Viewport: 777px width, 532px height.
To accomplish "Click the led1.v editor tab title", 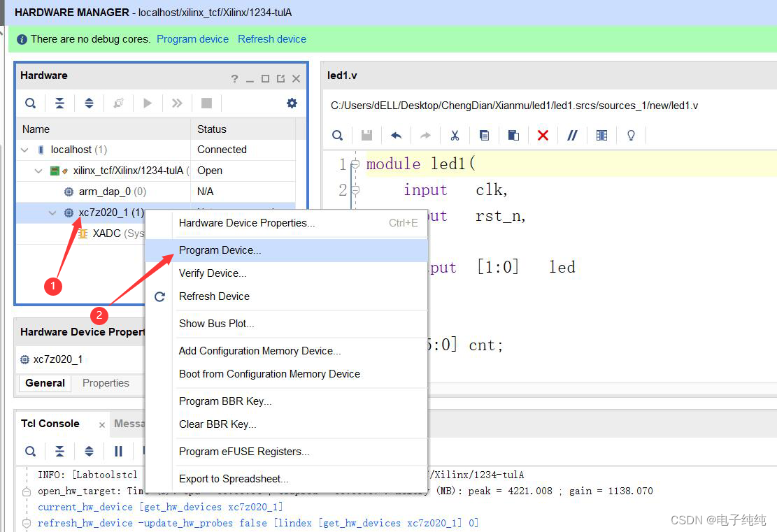I will (x=342, y=76).
